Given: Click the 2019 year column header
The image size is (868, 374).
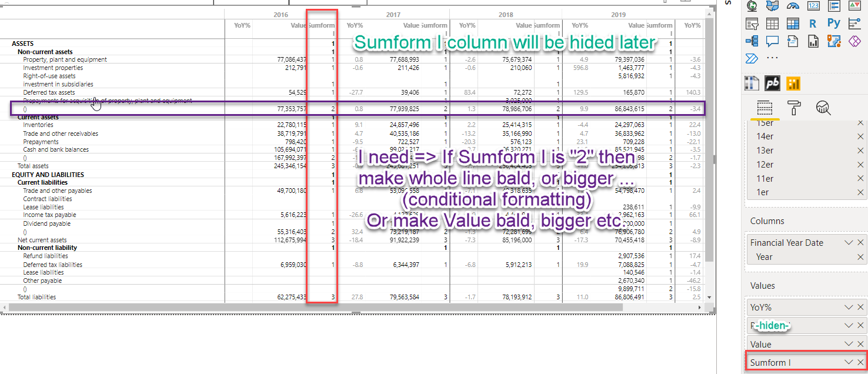Looking at the screenshot, I should [618, 14].
